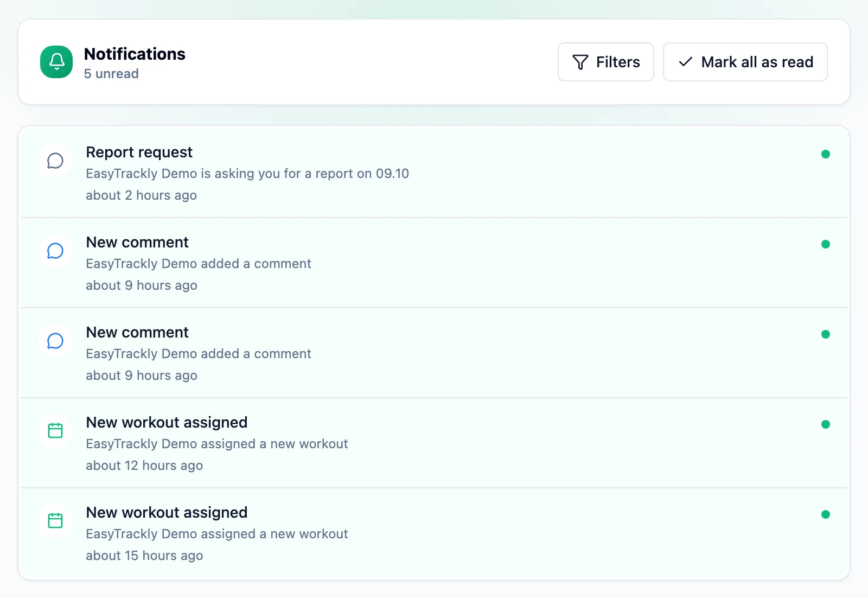
Task: Click the calendar icon on the 12 hours ago workout
Action: [55, 431]
